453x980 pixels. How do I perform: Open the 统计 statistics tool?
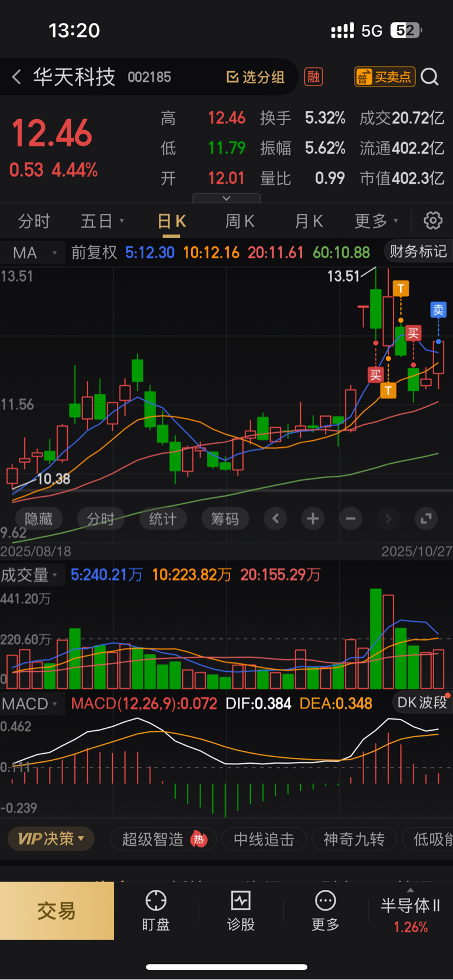click(x=163, y=519)
